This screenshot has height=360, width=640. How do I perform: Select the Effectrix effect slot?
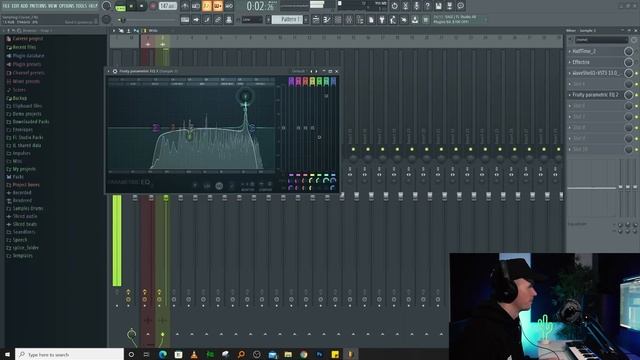pos(595,62)
